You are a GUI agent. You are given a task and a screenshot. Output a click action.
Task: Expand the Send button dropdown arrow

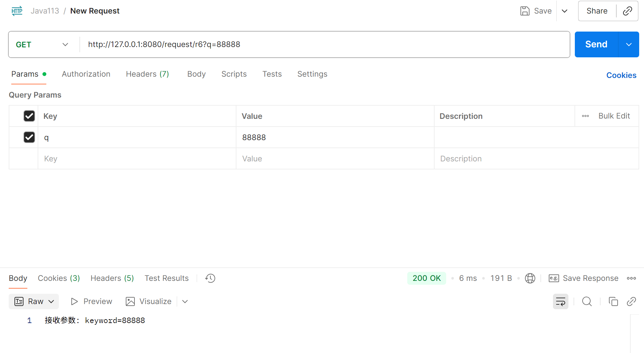click(629, 44)
